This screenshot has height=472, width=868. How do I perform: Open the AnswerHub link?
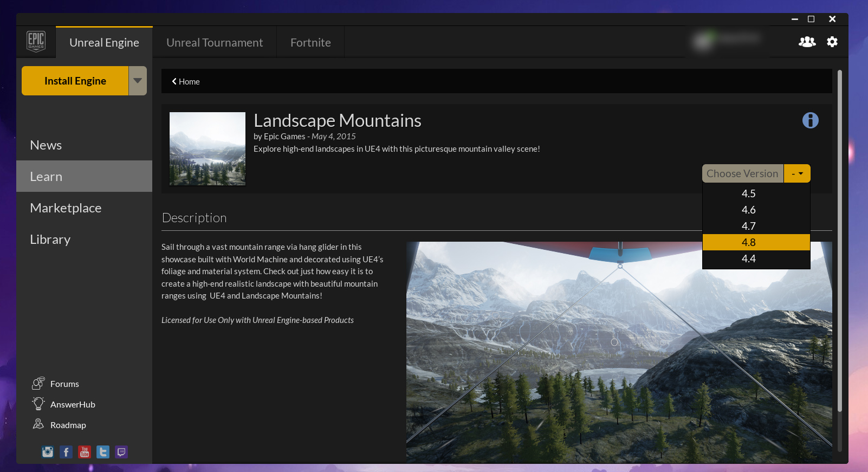(73, 404)
